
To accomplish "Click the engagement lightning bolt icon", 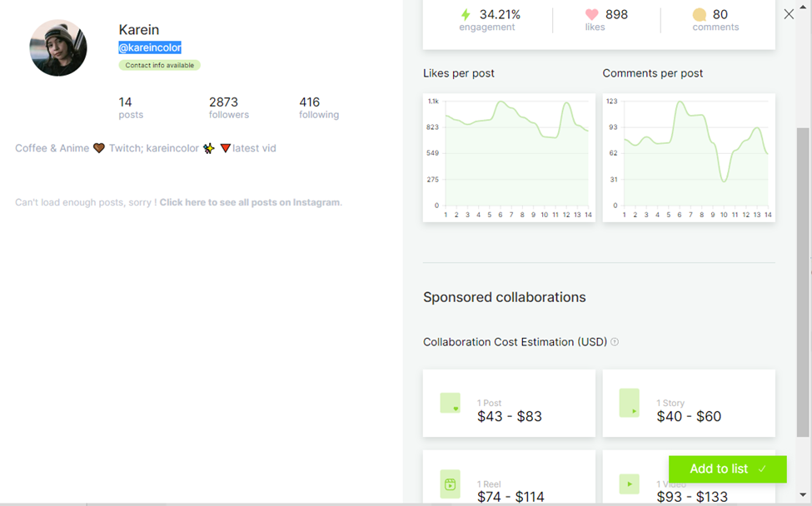I will pyautogui.click(x=466, y=14).
